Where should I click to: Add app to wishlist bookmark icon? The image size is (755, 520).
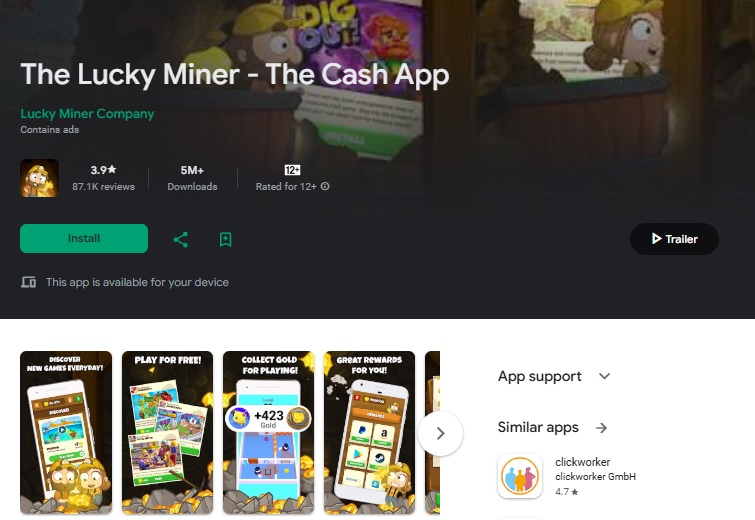coord(225,239)
